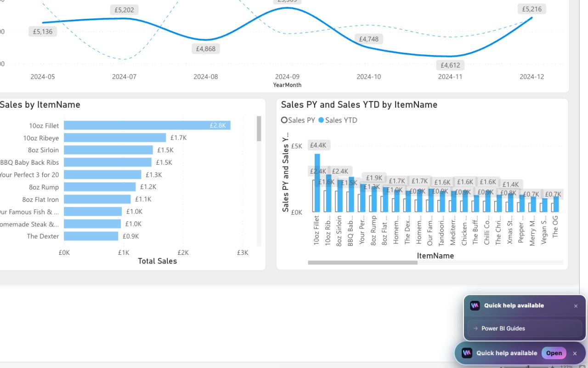This screenshot has width=588, height=368.
Task: Click the £0.9K value next to The Dexter
Action: [x=130, y=236]
